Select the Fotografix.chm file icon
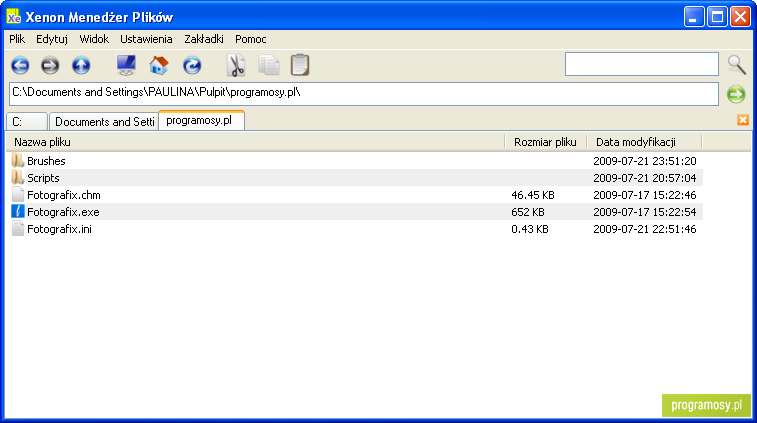 [18, 195]
